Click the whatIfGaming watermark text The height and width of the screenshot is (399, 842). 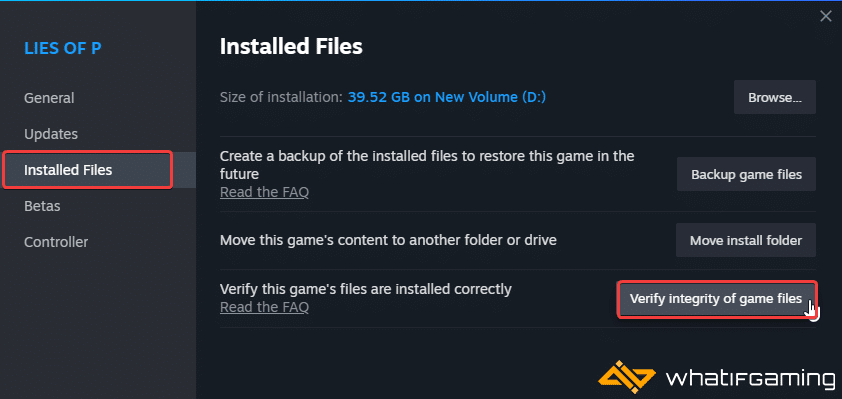pos(750,378)
